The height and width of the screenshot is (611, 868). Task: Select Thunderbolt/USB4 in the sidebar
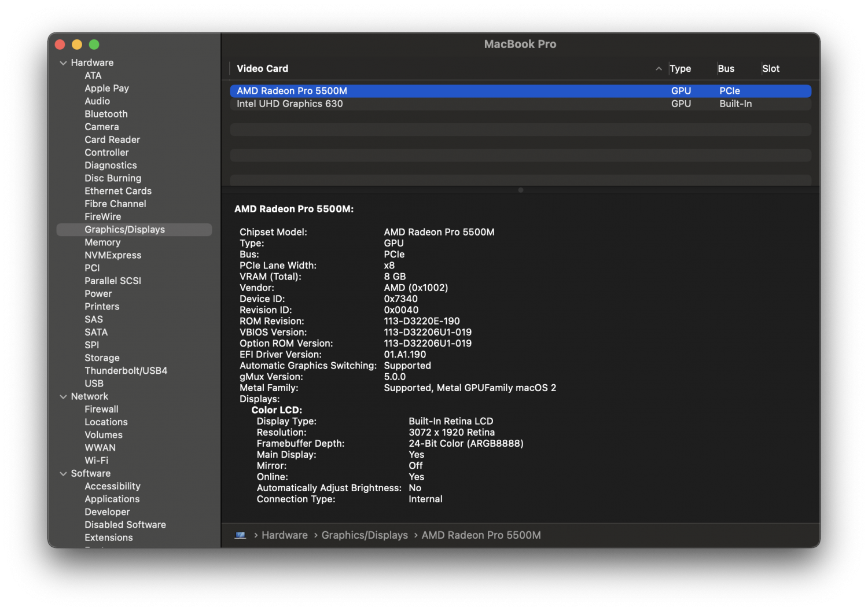point(126,371)
